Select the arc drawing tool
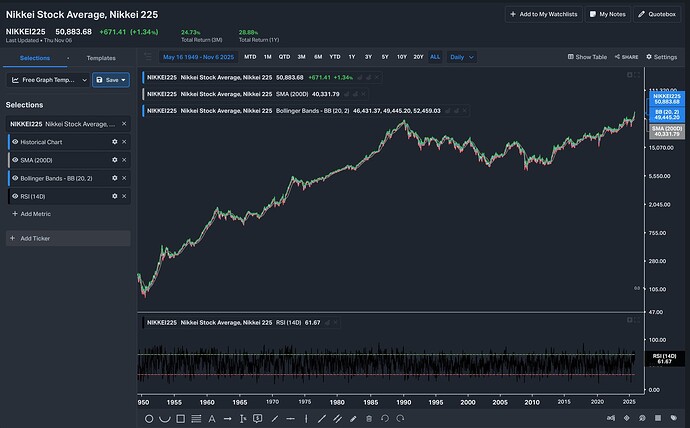The image size is (690, 428). pos(165,419)
